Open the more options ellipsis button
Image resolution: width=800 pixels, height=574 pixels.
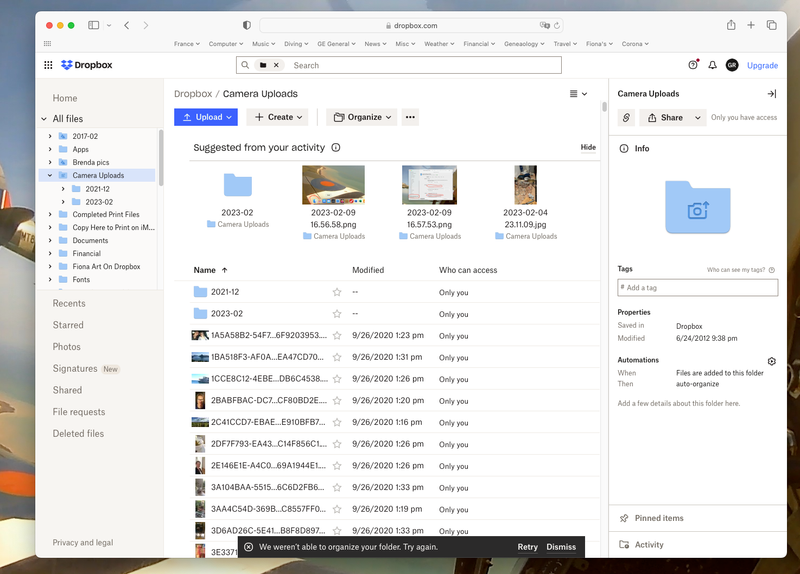[410, 117]
